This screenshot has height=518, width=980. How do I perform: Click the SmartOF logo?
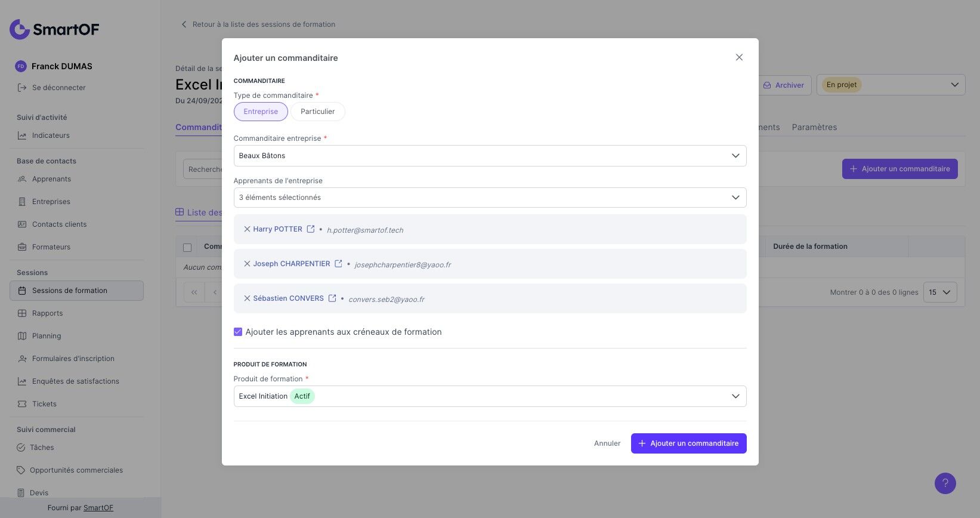pyautogui.click(x=54, y=29)
